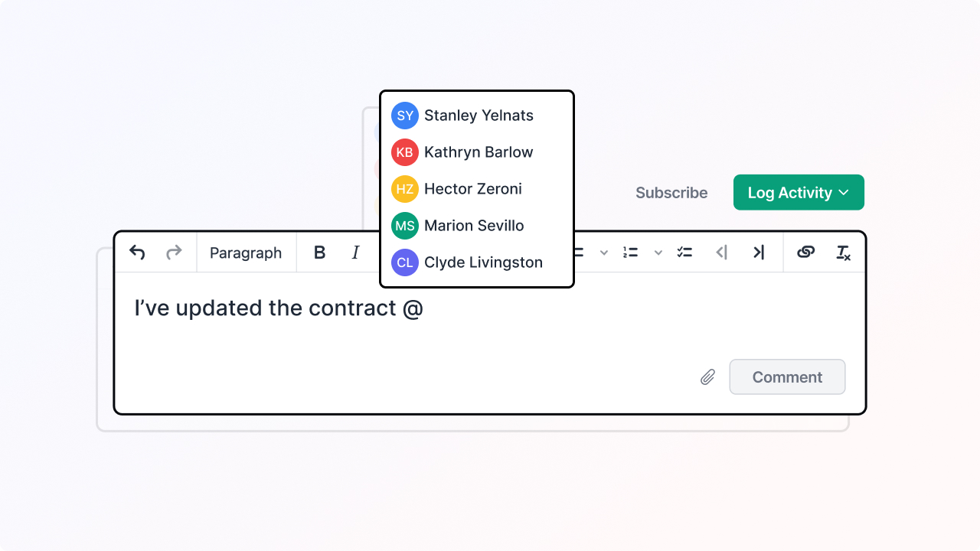
Task: Toggle italic formatting
Action: click(355, 253)
